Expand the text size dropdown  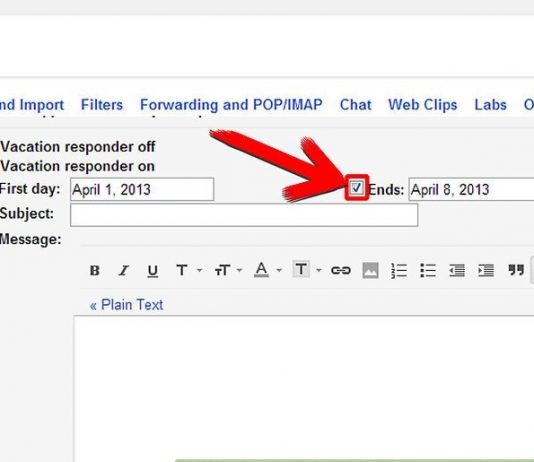tap(239, 270)
